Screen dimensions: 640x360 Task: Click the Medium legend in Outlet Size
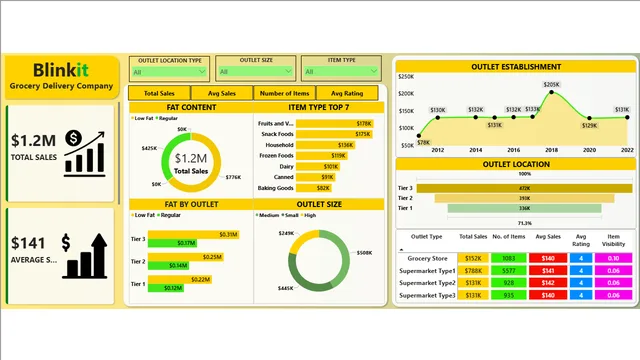268,215
